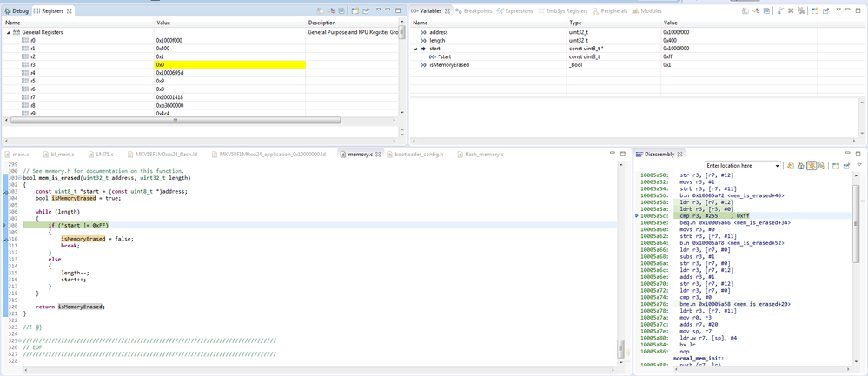
Task: Open the bootloader_config.h tab
Action: click(415, 154)
